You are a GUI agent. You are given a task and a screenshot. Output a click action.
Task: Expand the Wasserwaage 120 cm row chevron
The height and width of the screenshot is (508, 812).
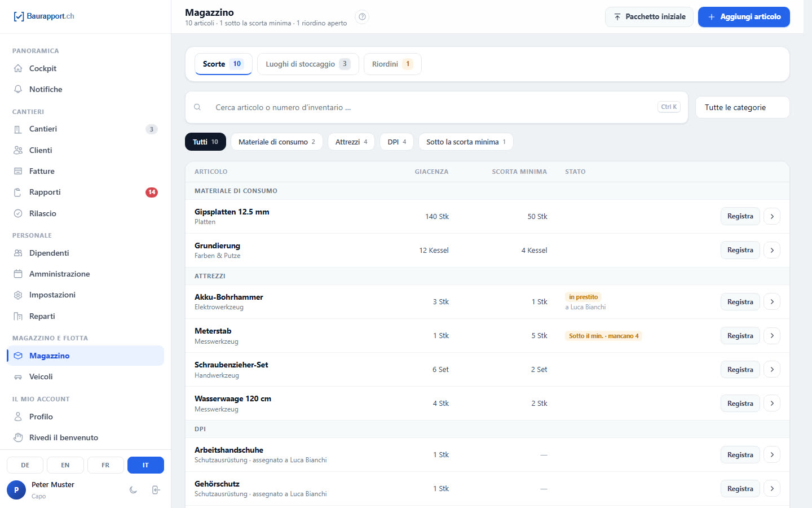(772, 404)
